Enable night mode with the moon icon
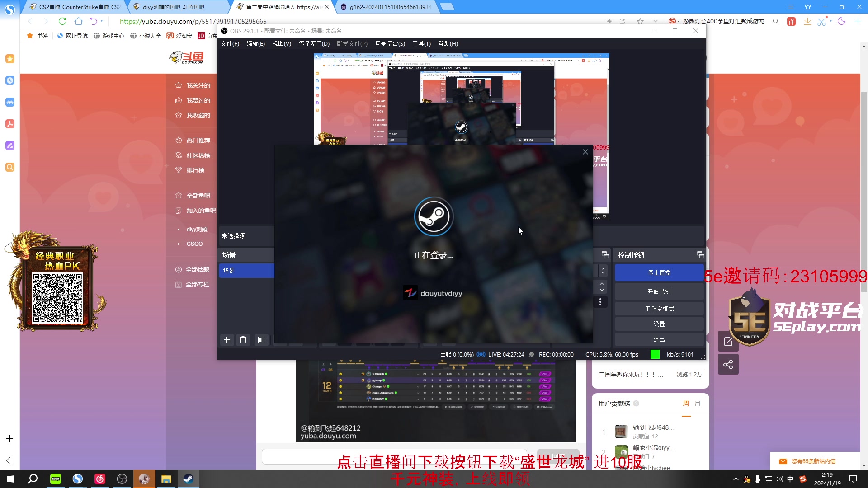 [841, 21]
